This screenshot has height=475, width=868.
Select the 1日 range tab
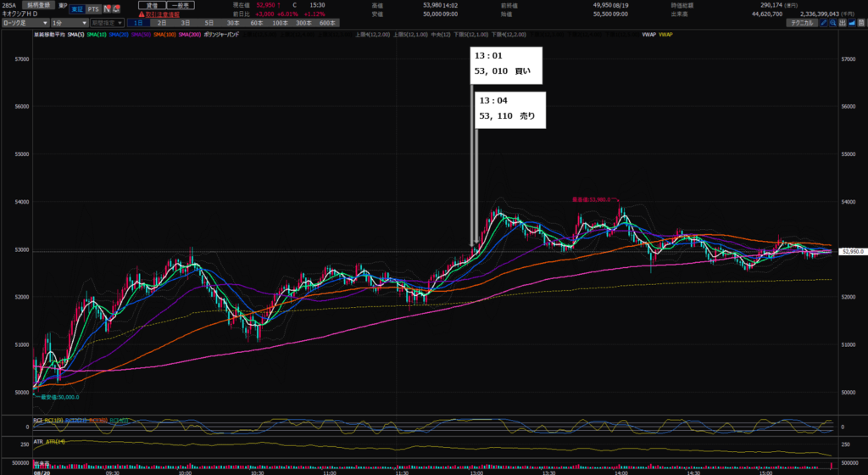pyautogui.click(x=138, y=23)
